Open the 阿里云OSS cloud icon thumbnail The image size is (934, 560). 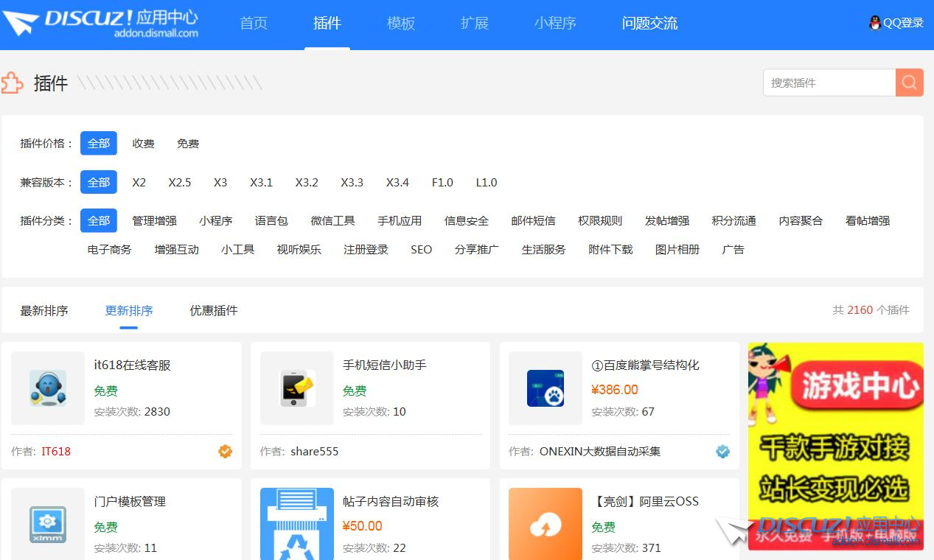(x=546, y=524)
